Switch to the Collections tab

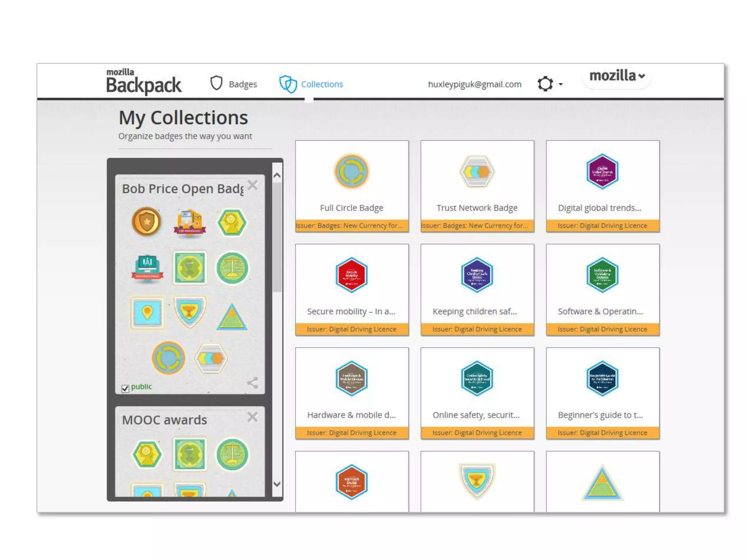pos(322,84)
